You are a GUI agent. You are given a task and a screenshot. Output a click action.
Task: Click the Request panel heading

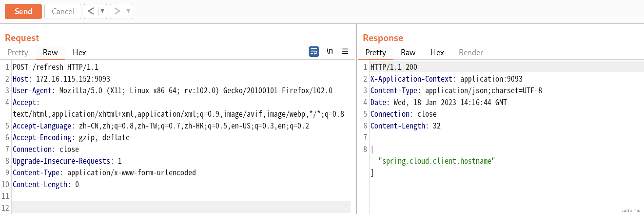click(22, 38)
